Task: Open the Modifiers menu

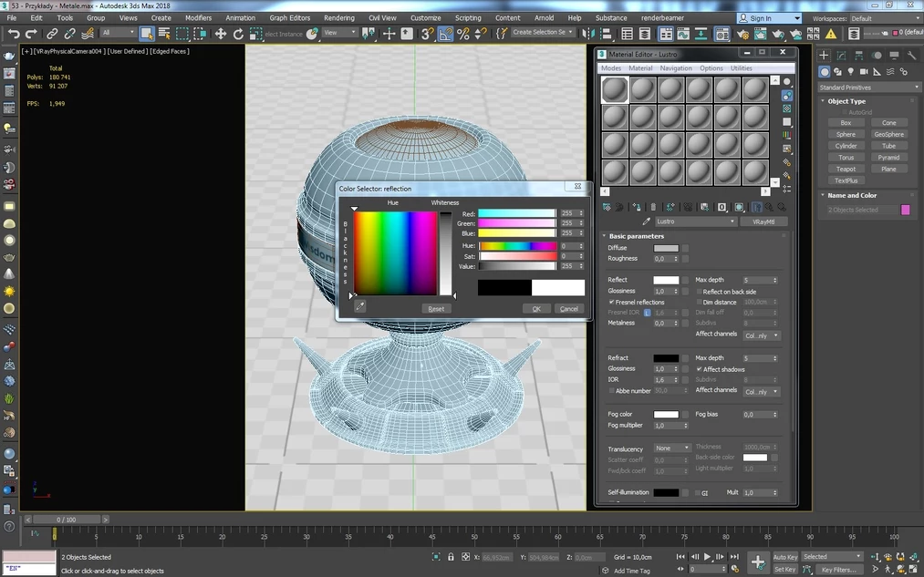Action: pos(198,17)
